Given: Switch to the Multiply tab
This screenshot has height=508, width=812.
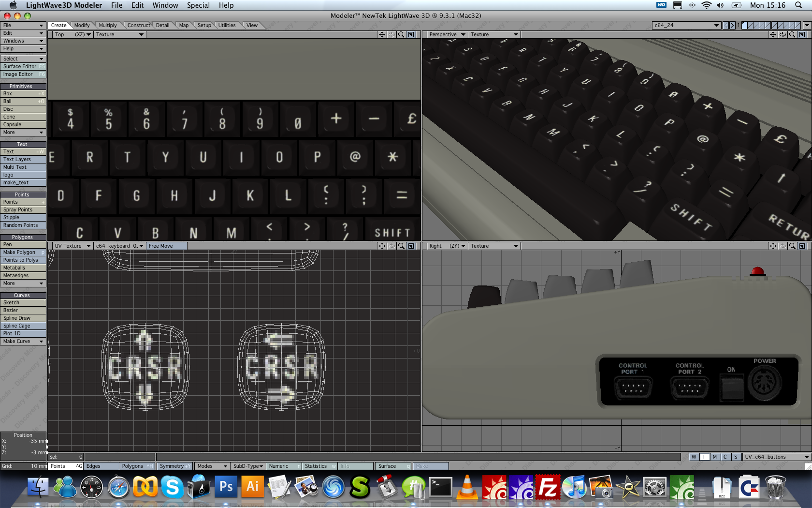Looking at the screenshot, I should 108,25.
